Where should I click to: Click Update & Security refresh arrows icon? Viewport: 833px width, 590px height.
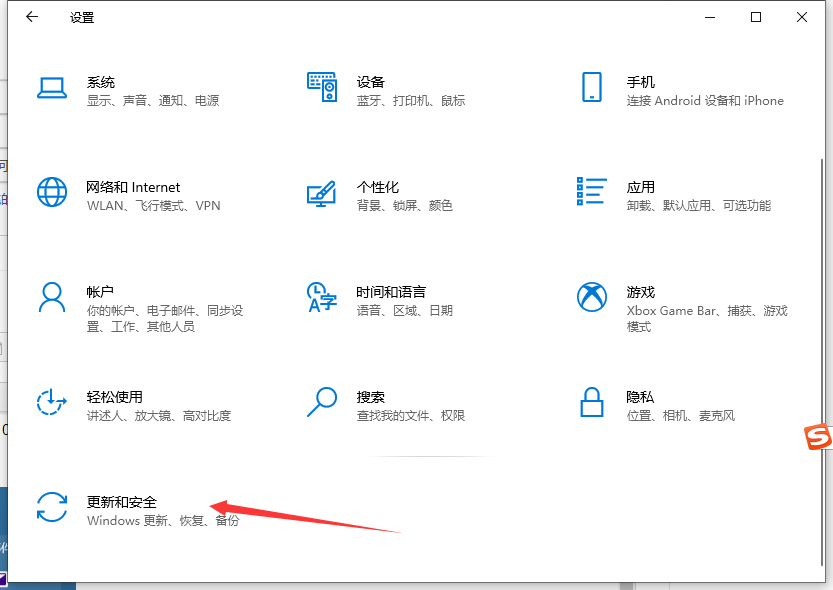click(51, 507)
